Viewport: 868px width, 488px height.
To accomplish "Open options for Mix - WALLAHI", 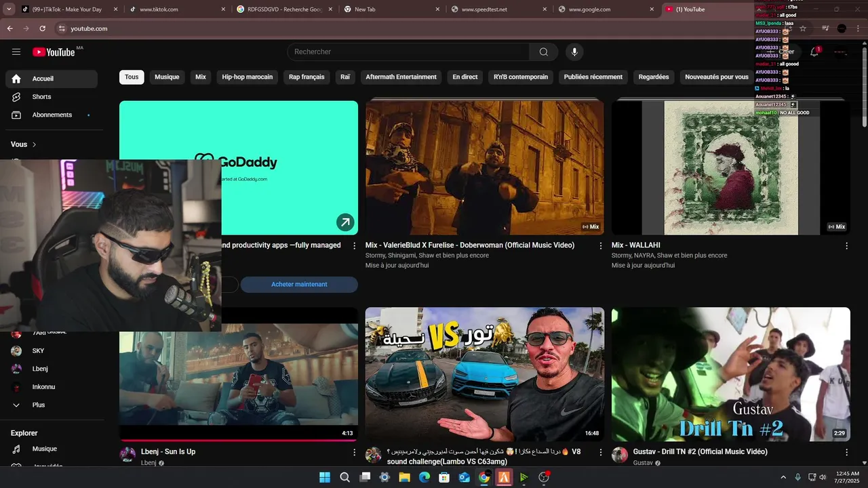I will point(846,246).
